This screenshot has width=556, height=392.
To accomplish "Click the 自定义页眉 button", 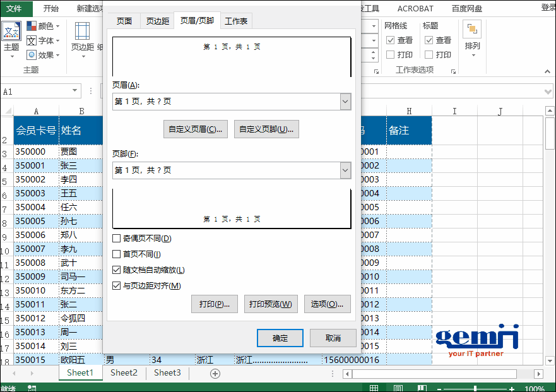I will tap(196, 129).
